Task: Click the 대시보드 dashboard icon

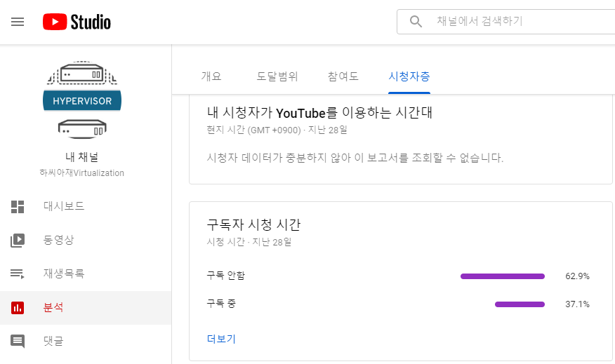Action: click(18, 206)
